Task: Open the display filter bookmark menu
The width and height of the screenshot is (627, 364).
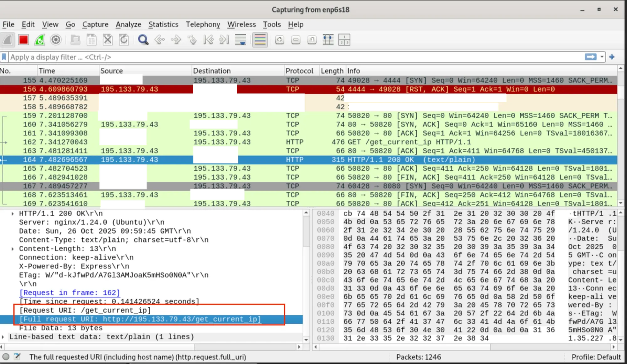Action: pyautogui.click(x=4, y=57)
